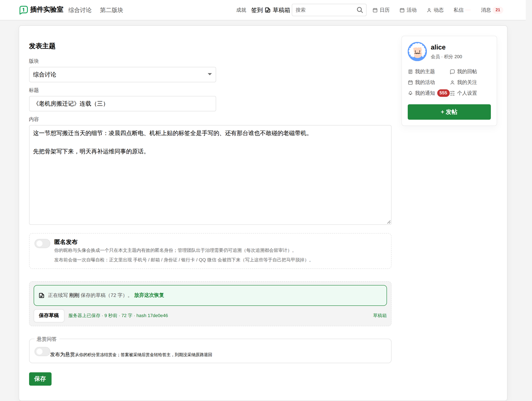This screenshot has height=401, width=532.
Task: Click the search magnifier icon
Action: [x=360, y=10]
